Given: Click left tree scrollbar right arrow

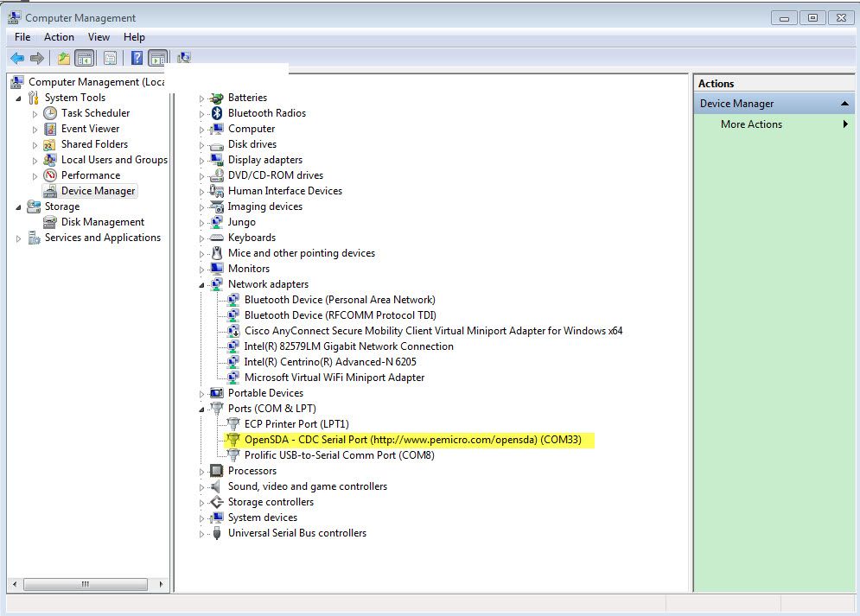Looking at the screenshot, I should 161,584.
